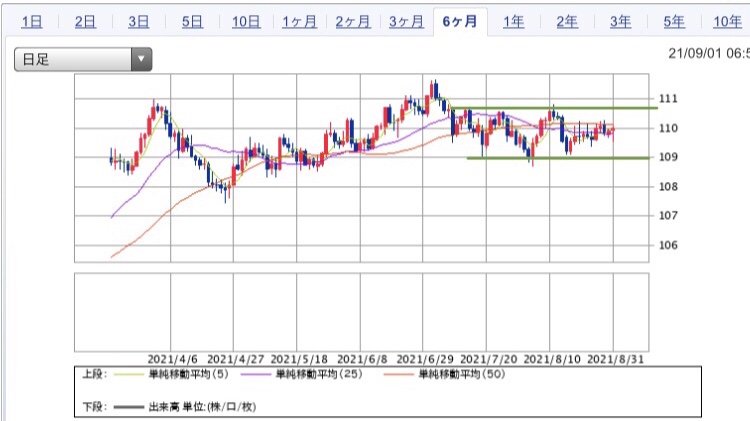750x421 pixels.
Task: Click the 2021/5/18 date axis label
Action: (x=299, y=359)
